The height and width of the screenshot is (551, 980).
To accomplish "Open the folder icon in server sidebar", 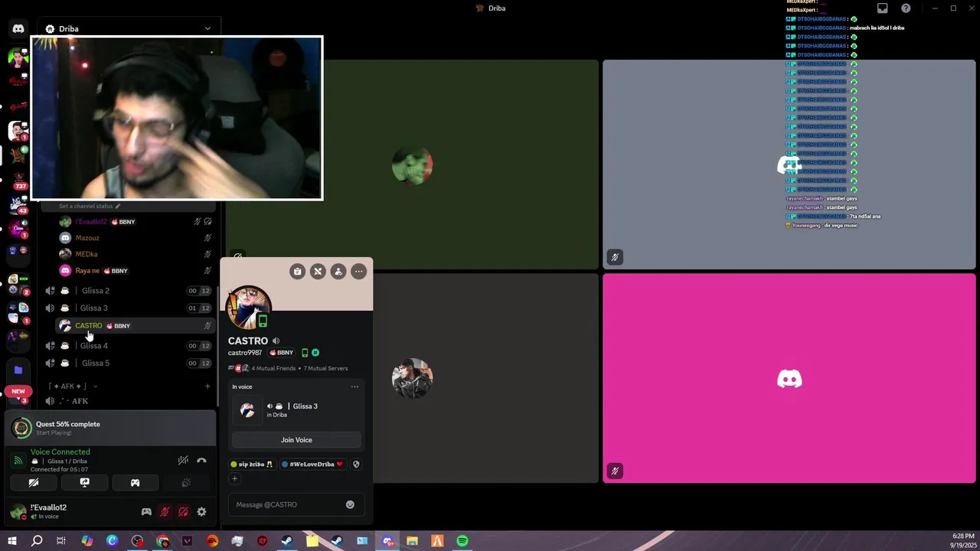I will pyautogui.click(x=18, y=370).
